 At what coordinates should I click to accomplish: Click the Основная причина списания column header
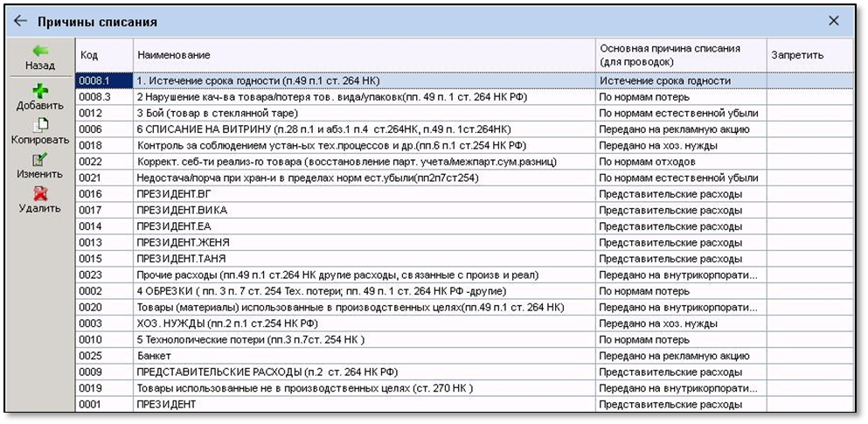coord(679,55)
